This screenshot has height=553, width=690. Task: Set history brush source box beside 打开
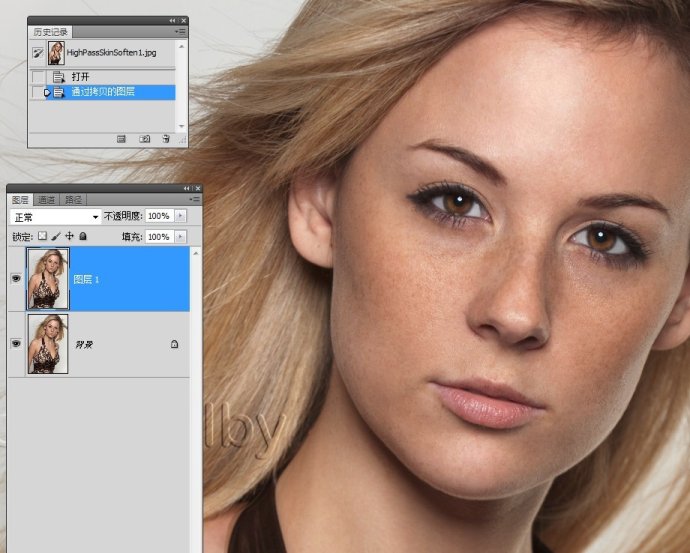38,77
